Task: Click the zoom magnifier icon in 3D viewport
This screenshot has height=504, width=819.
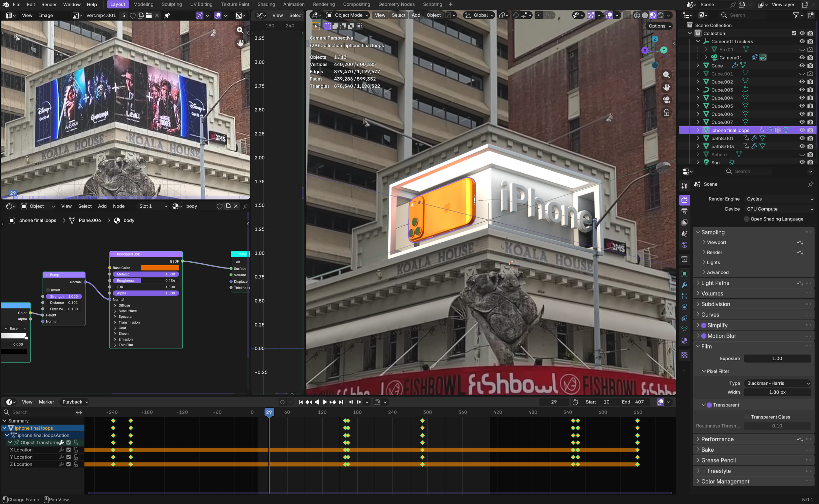Action: point(666,75)
